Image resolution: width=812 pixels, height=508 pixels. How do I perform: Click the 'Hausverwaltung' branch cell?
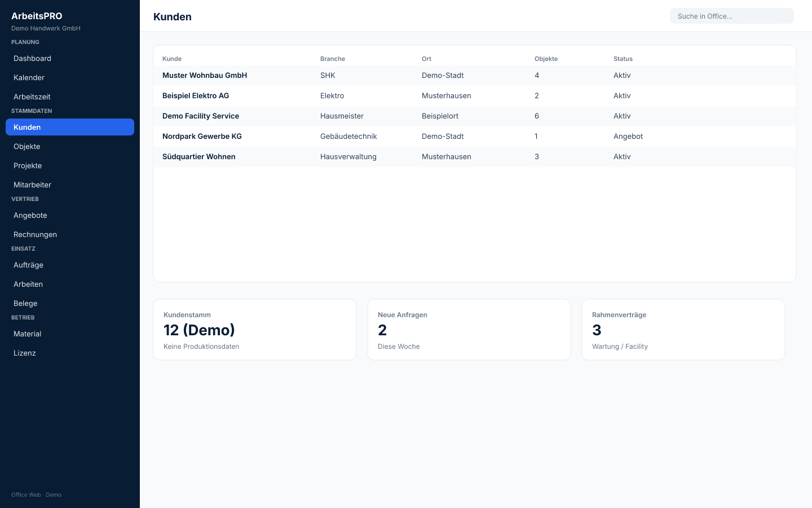[x=348, y=157]
